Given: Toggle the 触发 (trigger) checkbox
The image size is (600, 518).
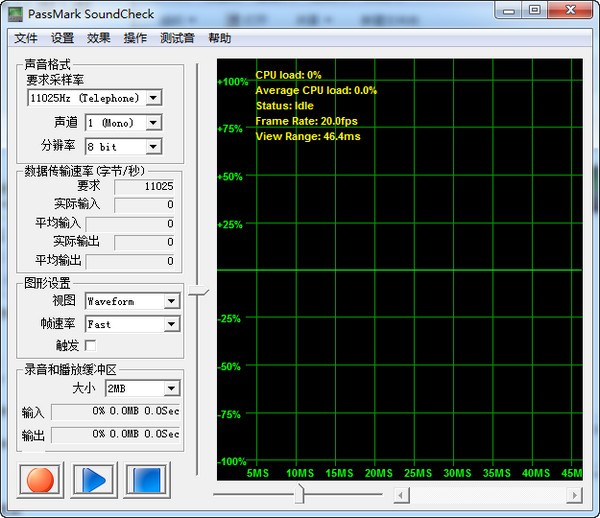Looking at the screenshot, I should click(91, 345).
